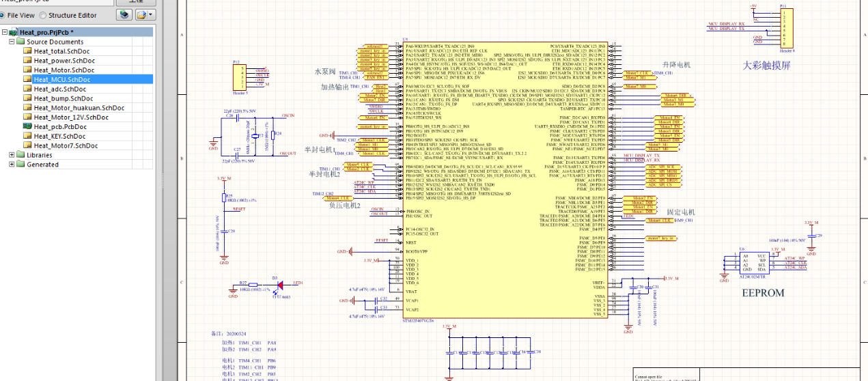868x381 pixels.
Task: Click the schematic file icon for Heat_total.SchDoc
Action: pyautogui.click(x=28, y=51)
